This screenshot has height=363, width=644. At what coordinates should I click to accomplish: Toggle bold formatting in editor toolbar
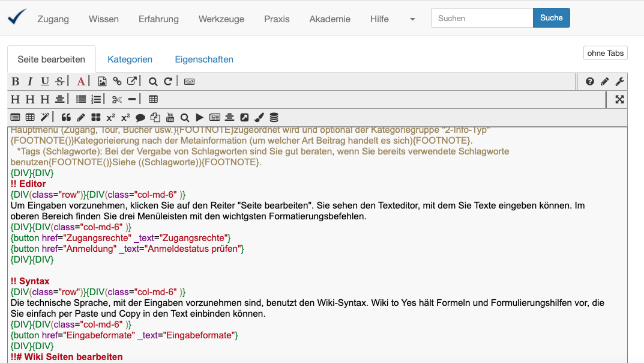(16, 82)
